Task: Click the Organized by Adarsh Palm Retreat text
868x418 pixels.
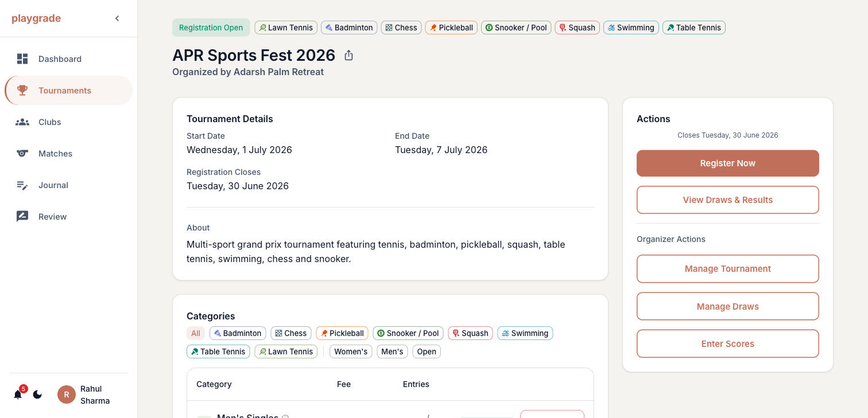Action: [248, 72]
